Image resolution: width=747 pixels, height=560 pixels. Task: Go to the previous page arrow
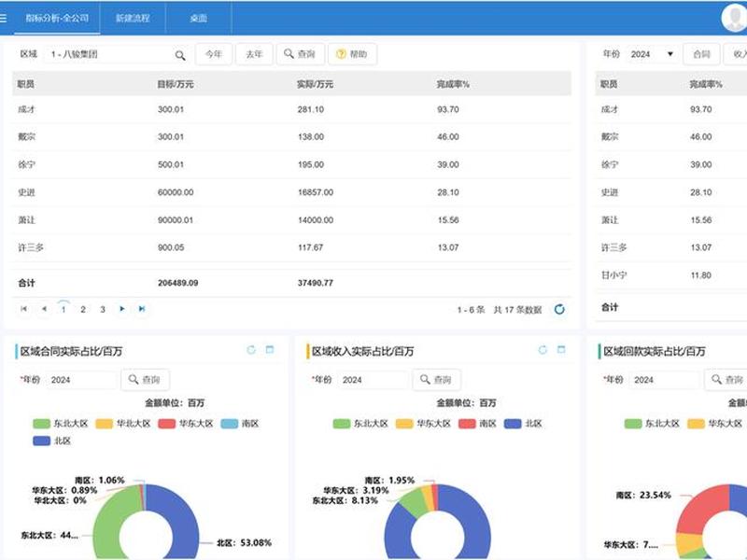44,309
